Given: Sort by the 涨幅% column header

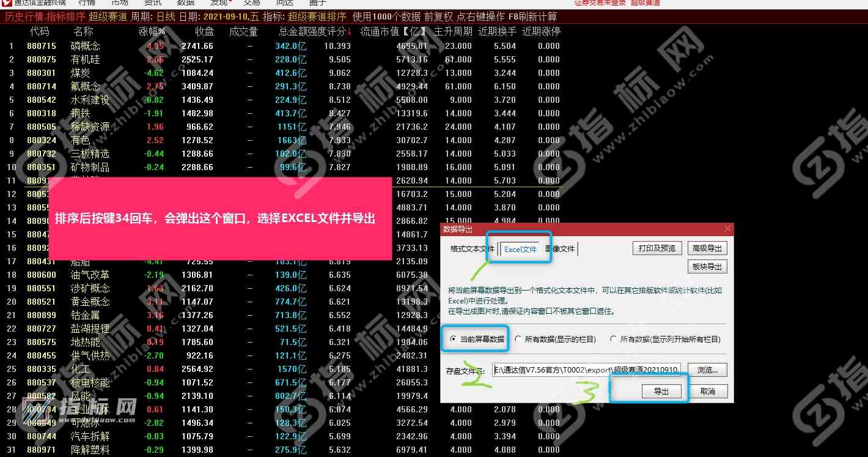Looking at the screenshot, I should click(x=152, y=32).
